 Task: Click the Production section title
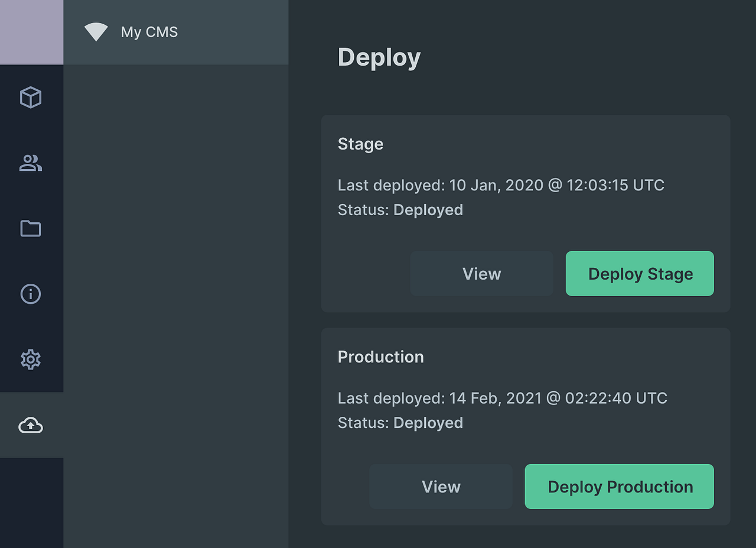tap(380, 356)
